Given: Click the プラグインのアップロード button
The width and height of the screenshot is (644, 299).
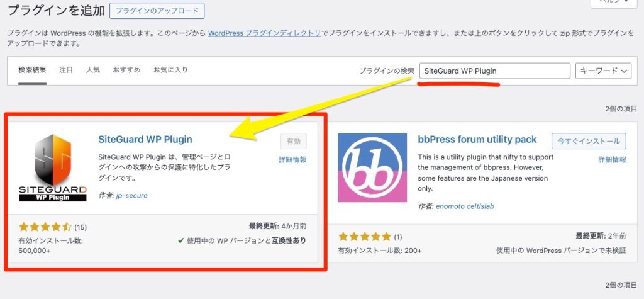Looking at the screenshot, I should [157, 11].
